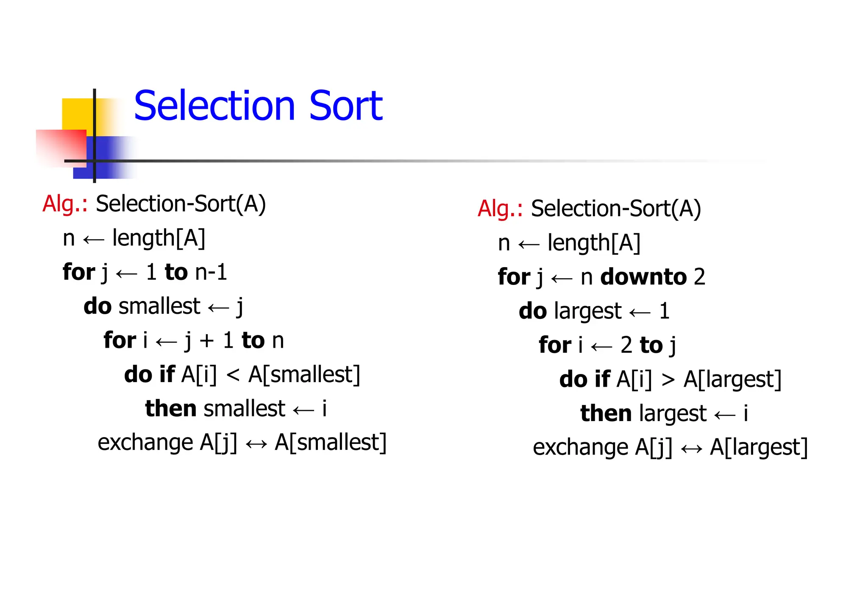This screenshot has height=614, width=868.
Task: Click the "for j ← 1 to n-1" line
Action: tap(145, 272)
